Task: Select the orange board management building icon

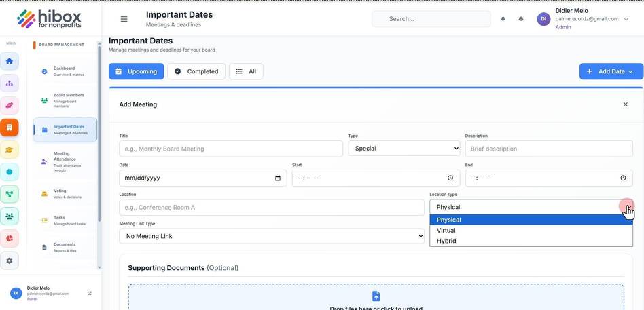Action: point(10,128)
